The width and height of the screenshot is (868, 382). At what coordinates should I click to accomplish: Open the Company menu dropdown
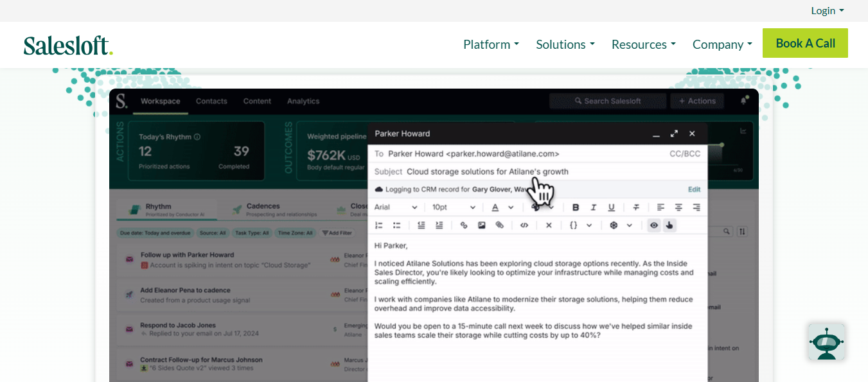click(x=722, y=44)
